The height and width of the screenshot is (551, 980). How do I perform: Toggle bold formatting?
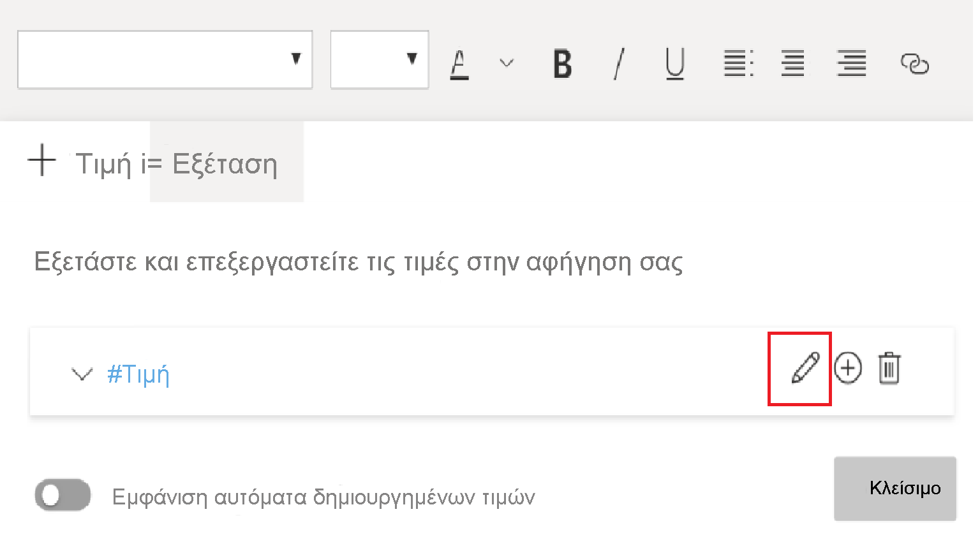pyautogui.click(x=562, y=64)
